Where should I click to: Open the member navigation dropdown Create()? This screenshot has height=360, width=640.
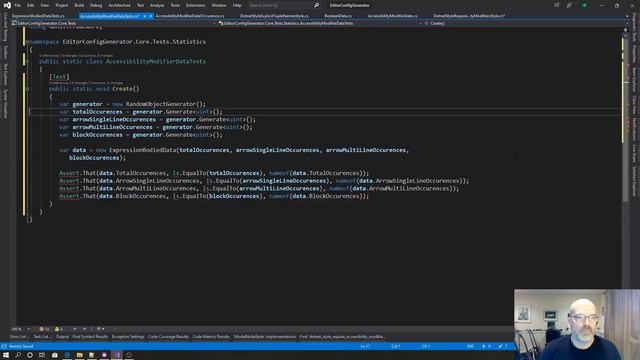tap(524, 23)
